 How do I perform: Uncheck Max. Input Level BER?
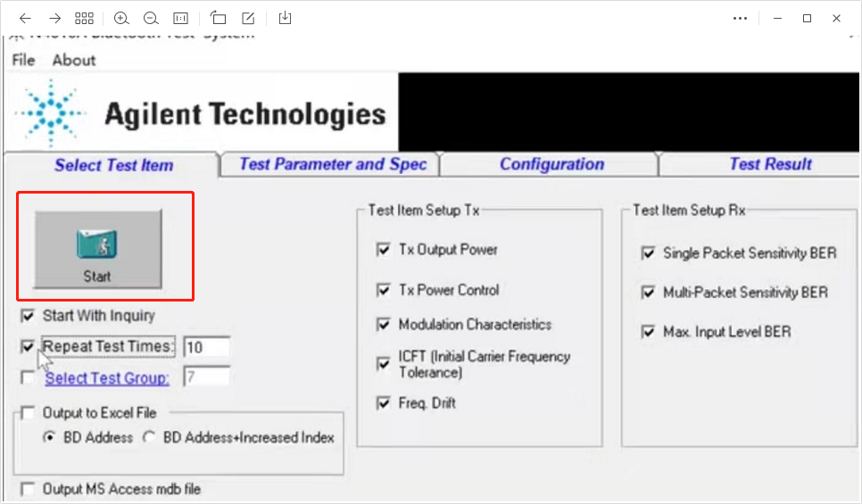(x=648, y=332)
